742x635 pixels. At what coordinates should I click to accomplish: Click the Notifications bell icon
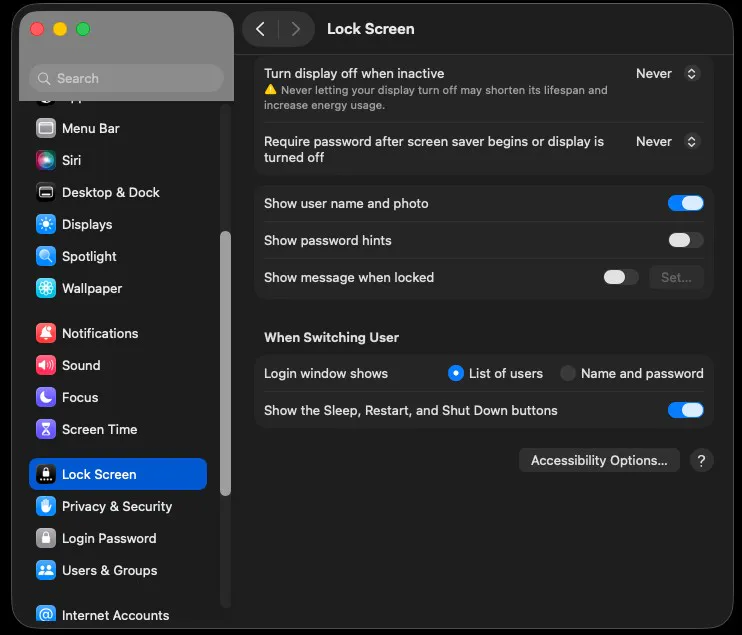45,333
